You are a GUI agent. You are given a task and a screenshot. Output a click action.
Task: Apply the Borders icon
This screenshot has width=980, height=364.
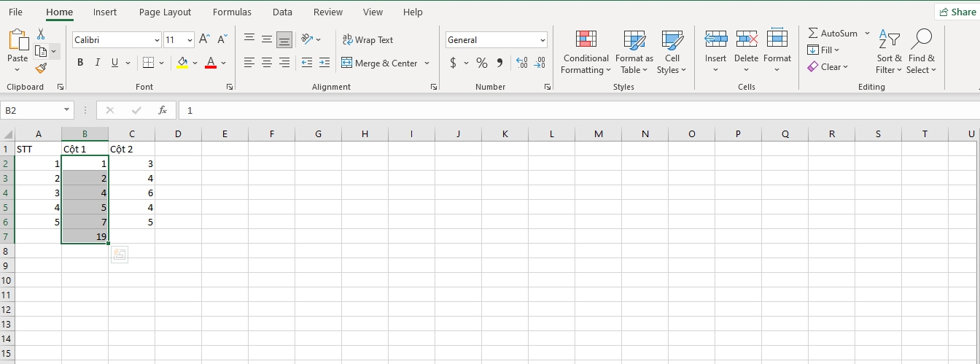pyautogui.click(x=148, y=63)
